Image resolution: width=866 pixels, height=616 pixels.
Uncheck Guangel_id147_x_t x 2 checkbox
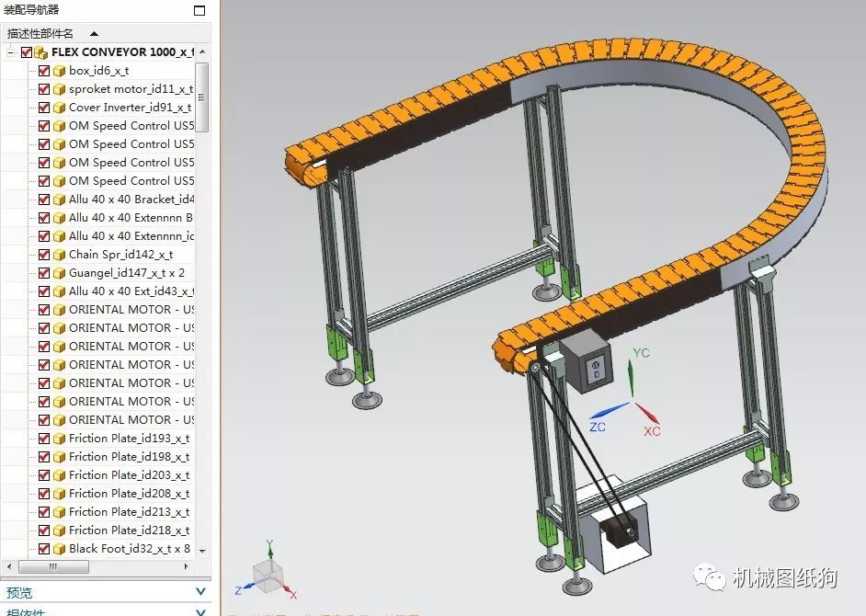[44, 273]
